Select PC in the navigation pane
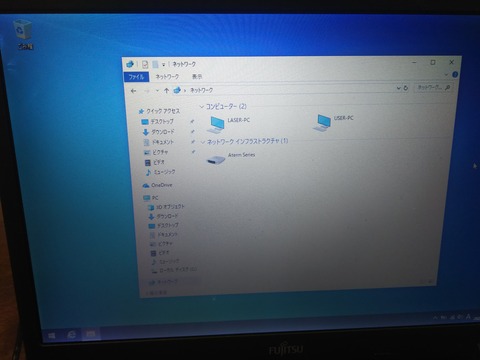This screenshot has width=480, height=360. click(x=151, y=198)
